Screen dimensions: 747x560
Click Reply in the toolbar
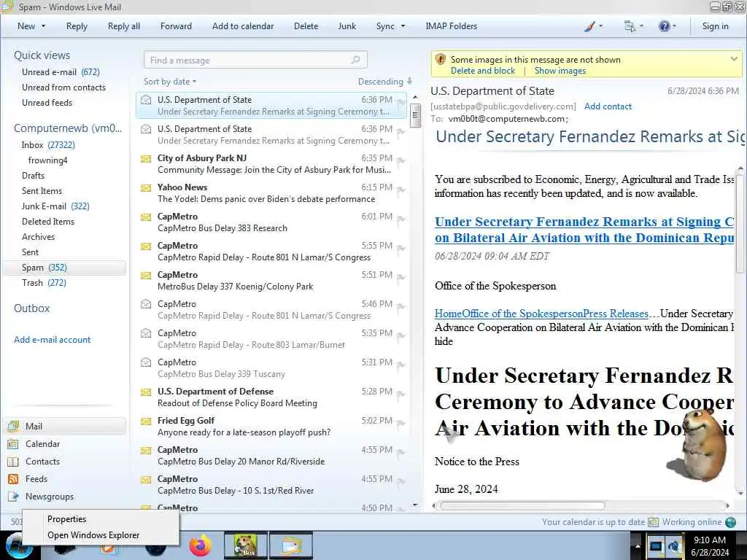point(77,26)
